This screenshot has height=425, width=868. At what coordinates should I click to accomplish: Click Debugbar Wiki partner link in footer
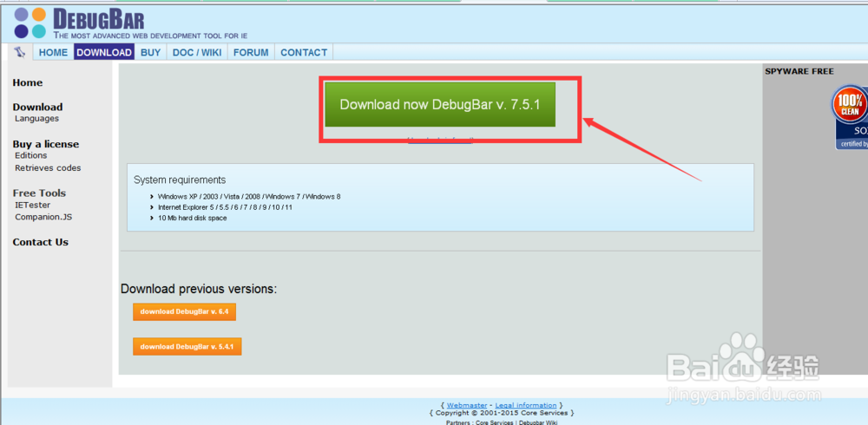pyautogui.click(x=538, y=422)
